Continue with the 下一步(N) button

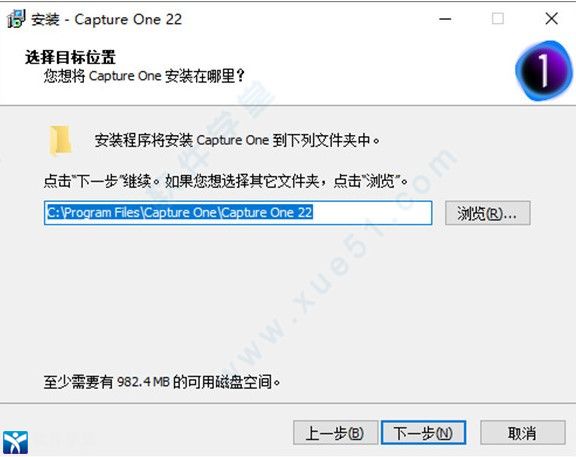pos(423,433)
